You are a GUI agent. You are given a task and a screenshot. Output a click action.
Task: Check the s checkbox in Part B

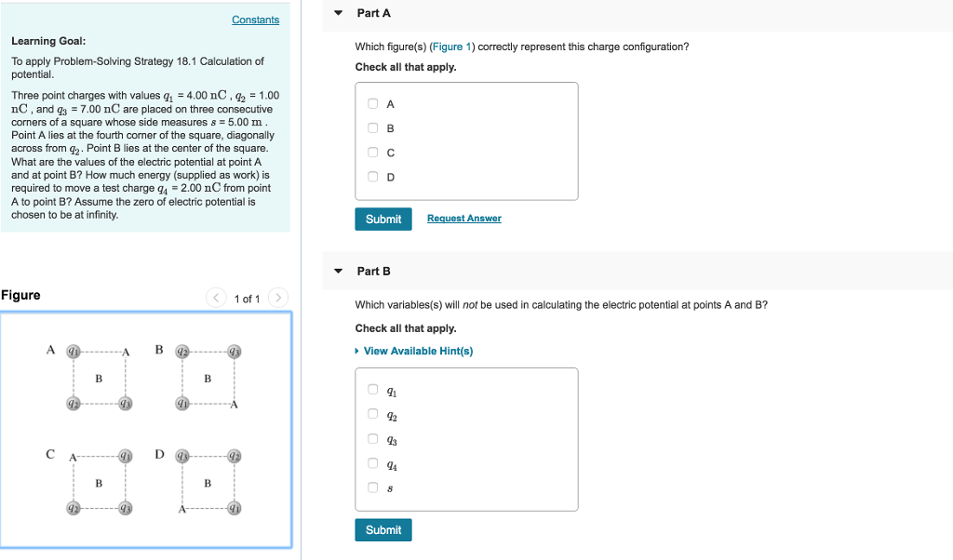[371, 487]
